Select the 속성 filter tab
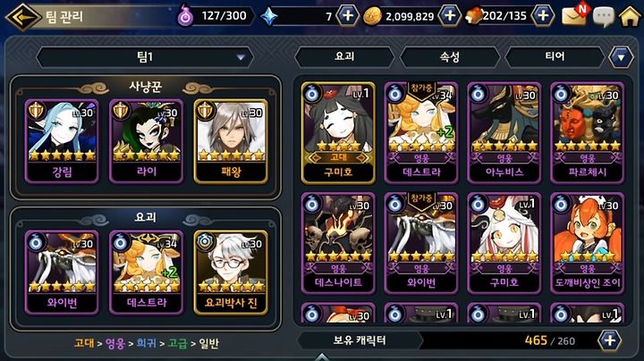This screenshot has width=644, height=361. pyautogui.click(x=450, y=56)
